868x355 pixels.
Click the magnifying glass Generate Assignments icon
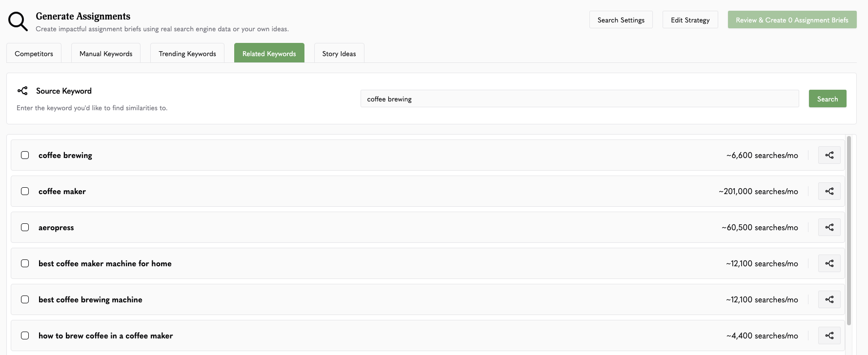(18, 21)
